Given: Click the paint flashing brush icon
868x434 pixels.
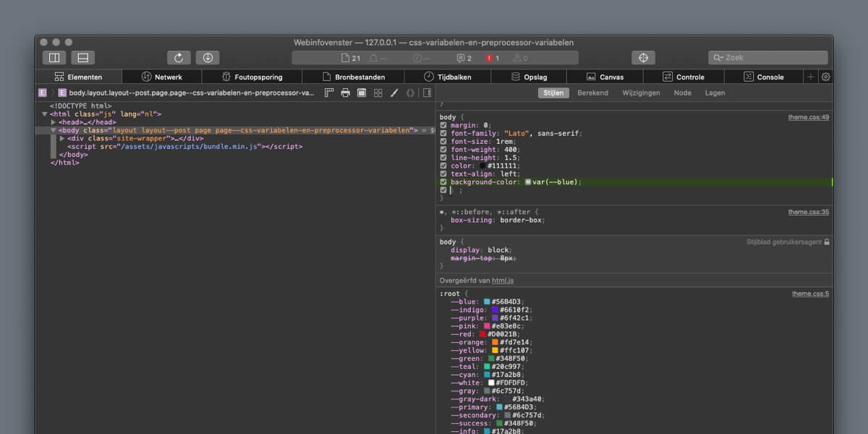Looking at the screenshot, I should point(394,93).
